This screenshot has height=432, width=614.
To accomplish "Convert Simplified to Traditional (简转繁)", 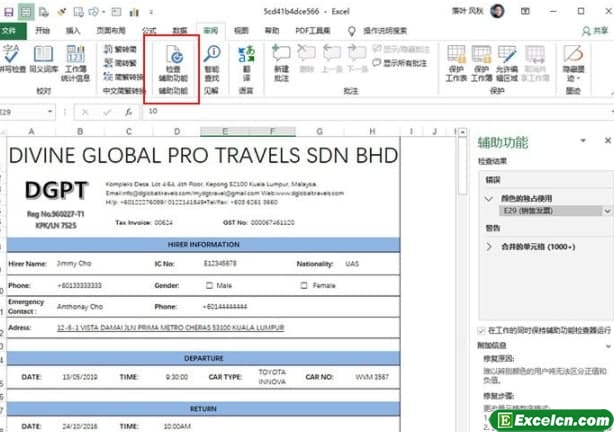I will pyautogui.click(x=120, y=63).
